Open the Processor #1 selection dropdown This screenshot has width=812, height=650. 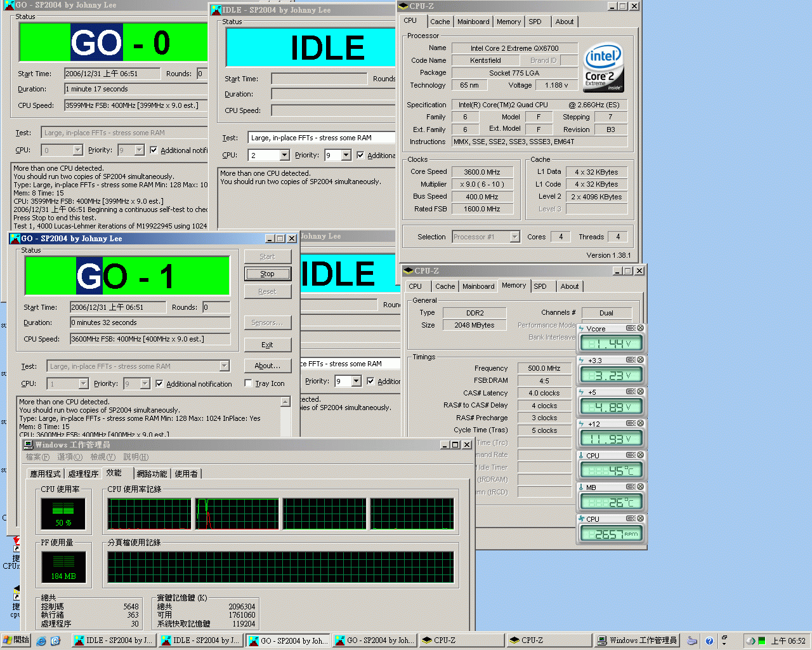(x=514, y=237)
